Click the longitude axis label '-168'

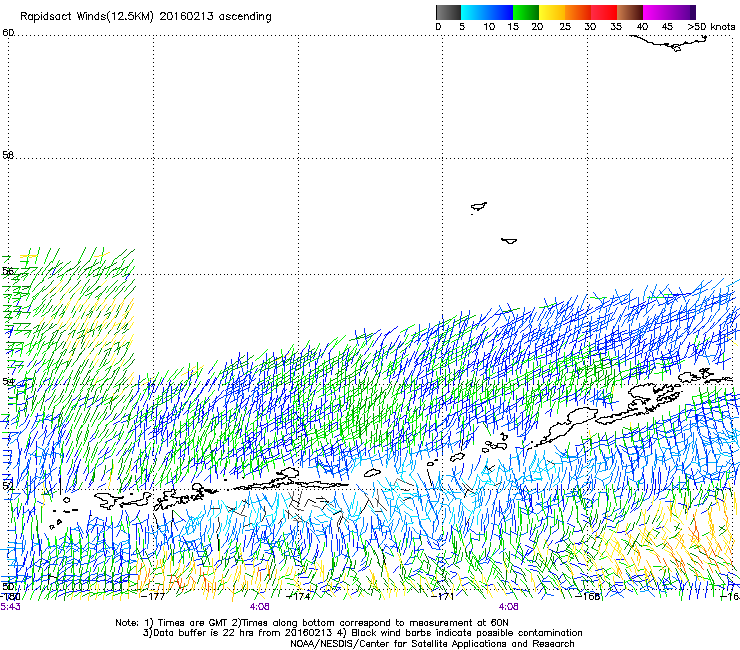point(588,596)
